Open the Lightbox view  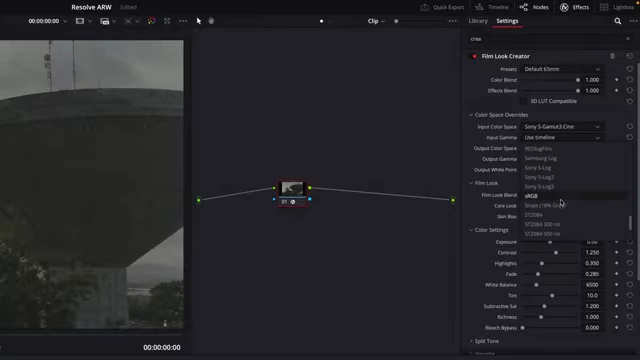coord(617,7)
